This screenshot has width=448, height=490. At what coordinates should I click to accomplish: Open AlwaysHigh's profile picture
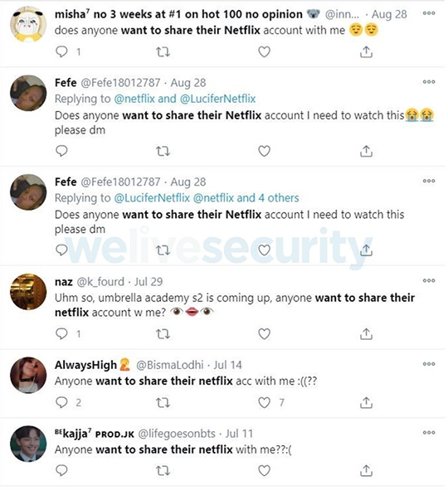tap(28, 375)
